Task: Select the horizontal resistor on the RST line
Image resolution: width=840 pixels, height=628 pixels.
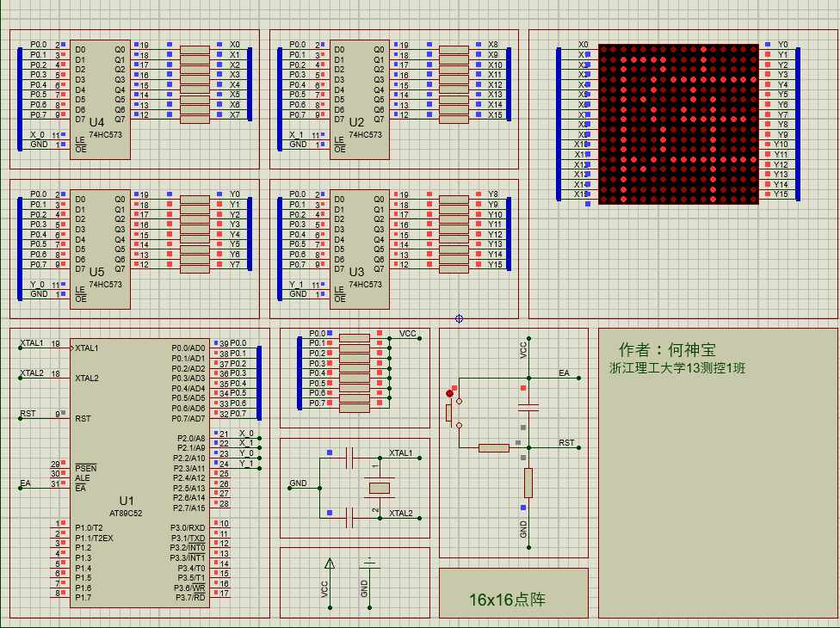Action: point(493,448)
